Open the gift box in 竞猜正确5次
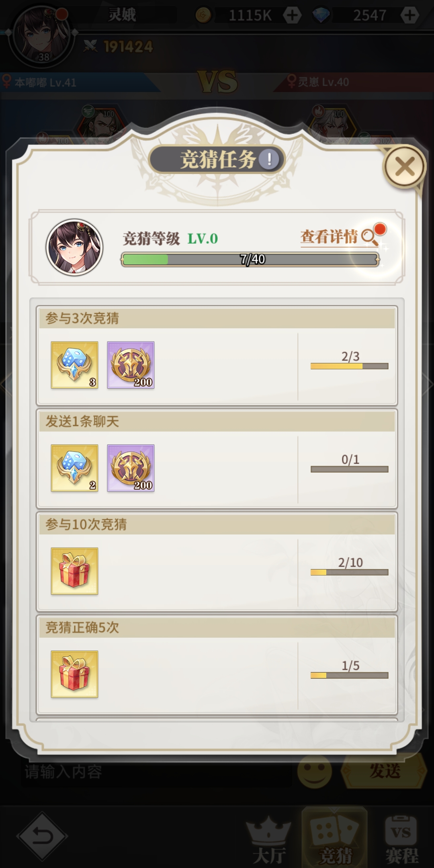 click(74, 674)
